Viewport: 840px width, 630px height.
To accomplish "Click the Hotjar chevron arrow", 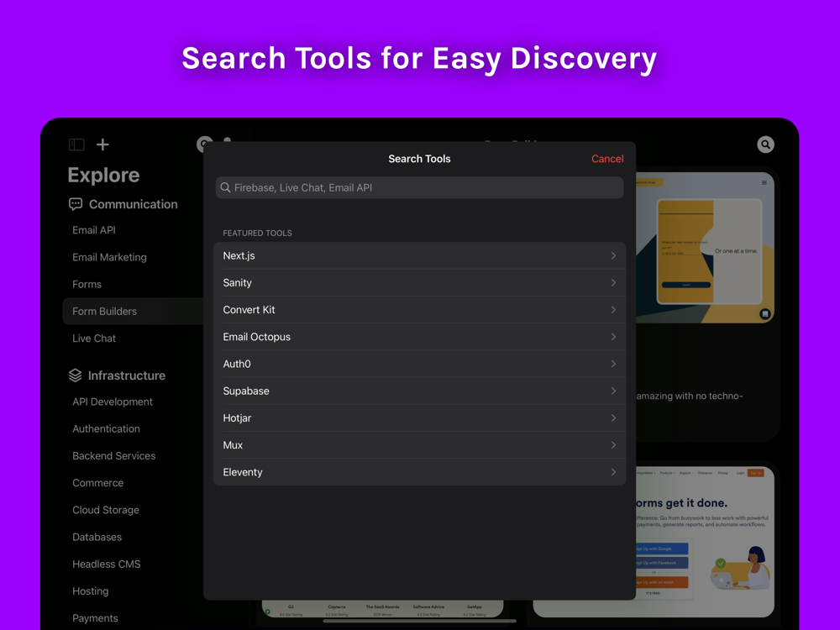I will coord(613,417).
